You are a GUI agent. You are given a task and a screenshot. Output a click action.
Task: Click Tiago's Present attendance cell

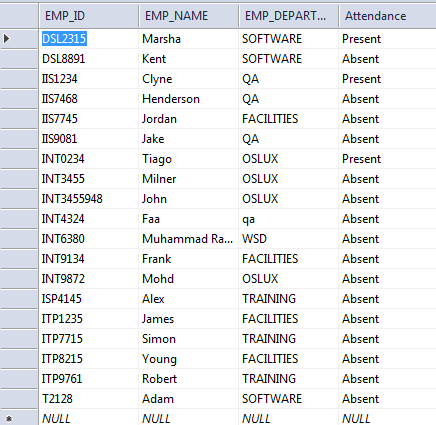point(387,159)
